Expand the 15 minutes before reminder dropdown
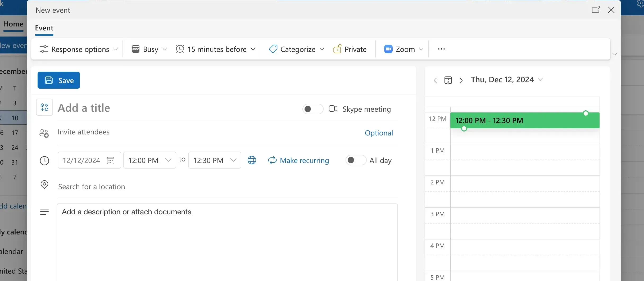 point(215,49)
